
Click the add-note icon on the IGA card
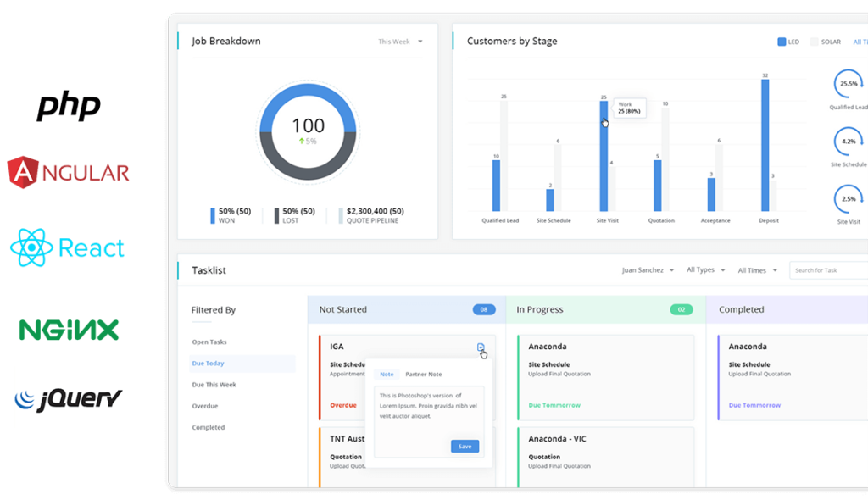pos(481,347)
